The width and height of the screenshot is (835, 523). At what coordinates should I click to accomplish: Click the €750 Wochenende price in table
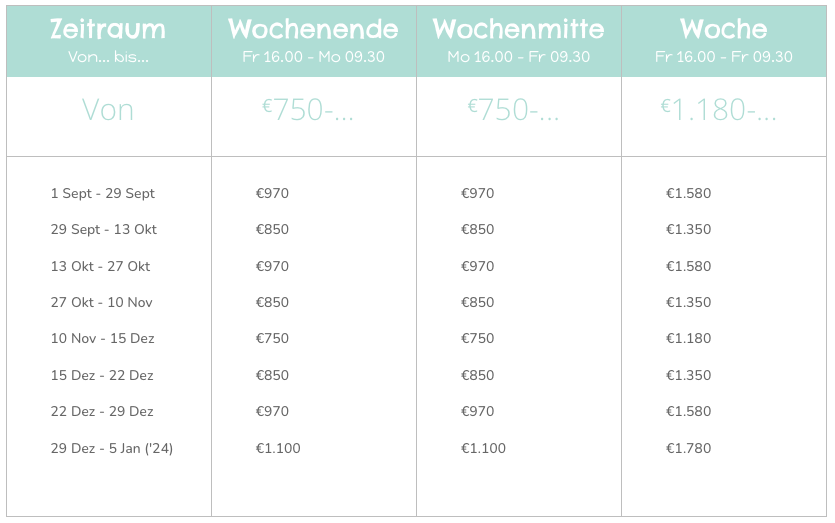(272, 339)
